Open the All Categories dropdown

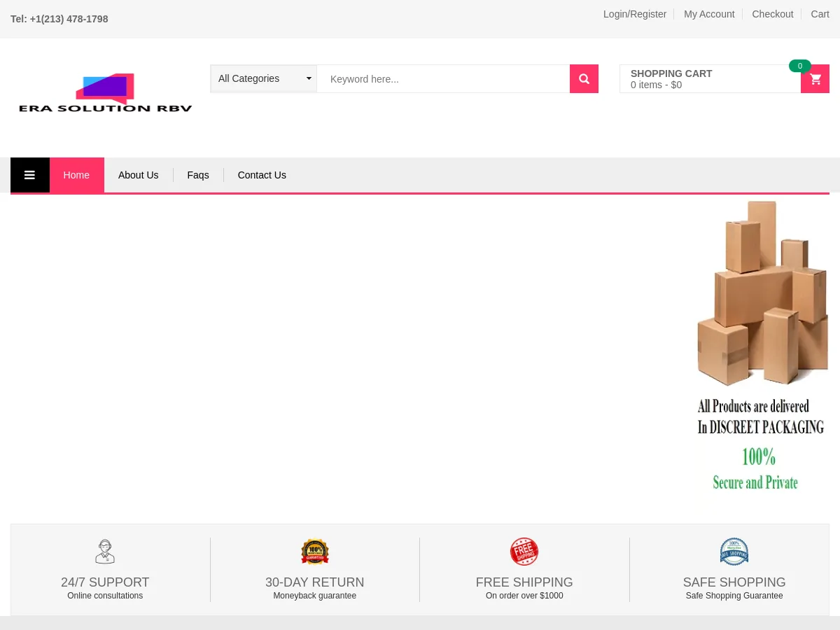click(x=263, y=78)
